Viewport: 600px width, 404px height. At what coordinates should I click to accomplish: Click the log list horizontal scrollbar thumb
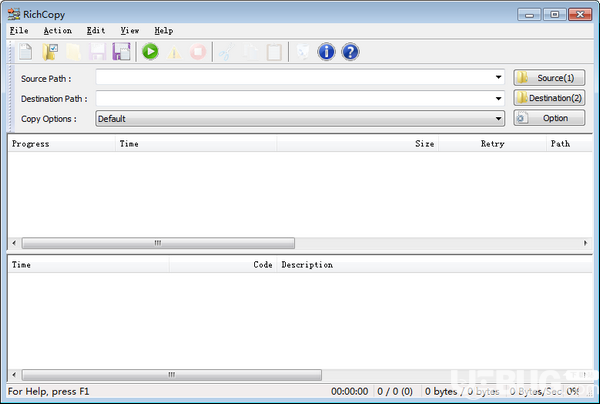coord(171,375)
